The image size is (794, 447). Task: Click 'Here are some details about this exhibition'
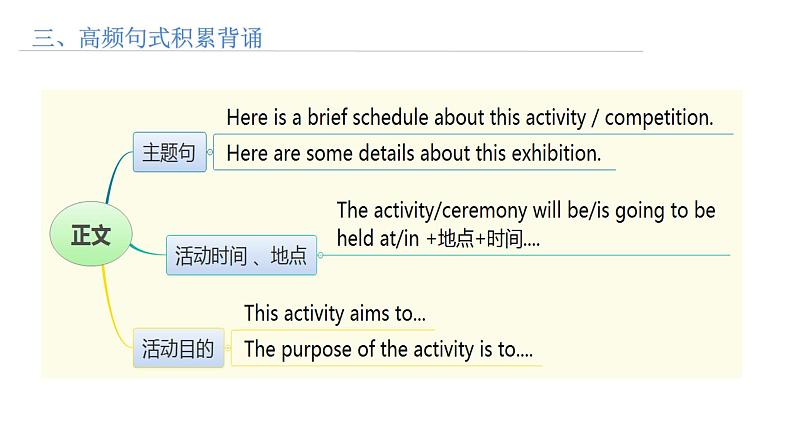pos(414,153)
